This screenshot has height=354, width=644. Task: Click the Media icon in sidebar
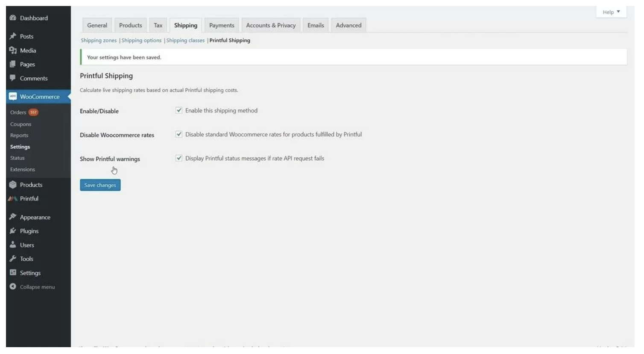click(13, 50)
